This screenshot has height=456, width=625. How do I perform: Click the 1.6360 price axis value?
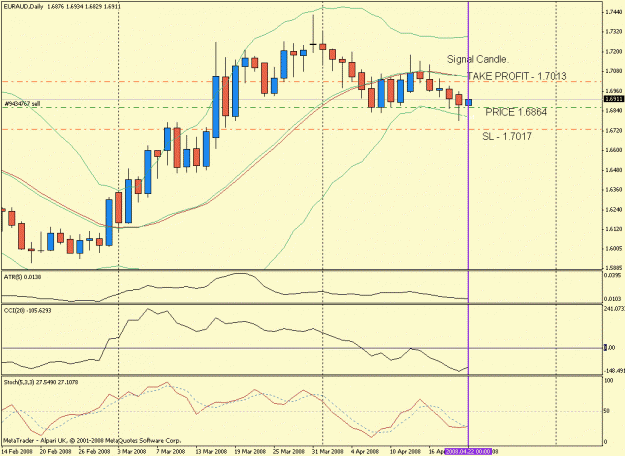click(x=613, y=190)
